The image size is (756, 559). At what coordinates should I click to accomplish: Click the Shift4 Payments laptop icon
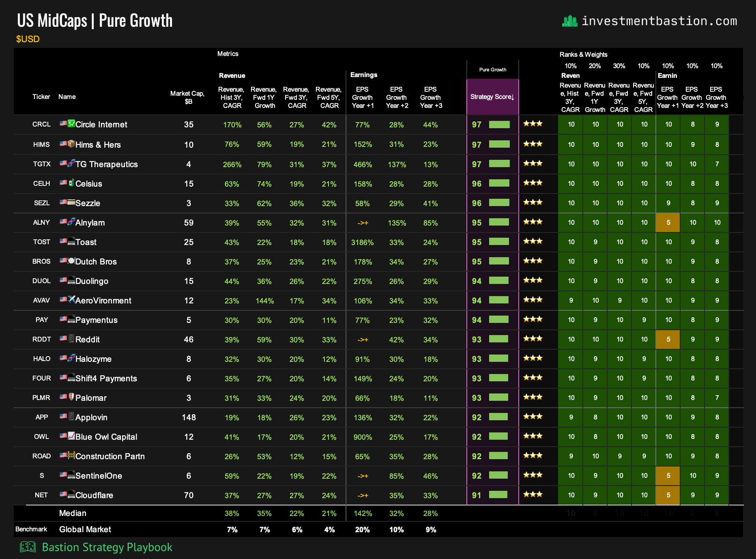(x=71, y=377)
